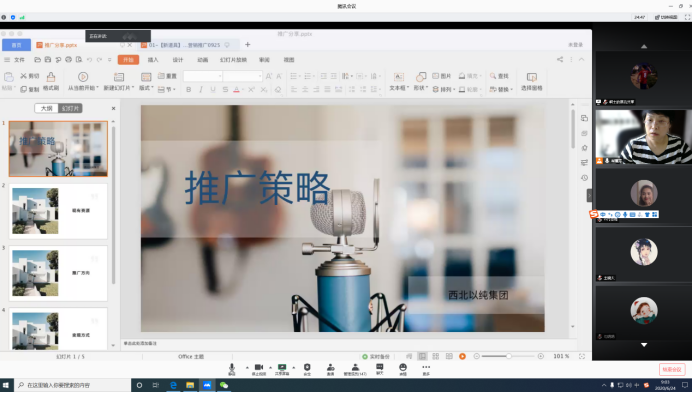Image resolution: width=693 pixels, height=393 pixels.
Task: Click the zoom slider handle in status bar
Action: 509,356
